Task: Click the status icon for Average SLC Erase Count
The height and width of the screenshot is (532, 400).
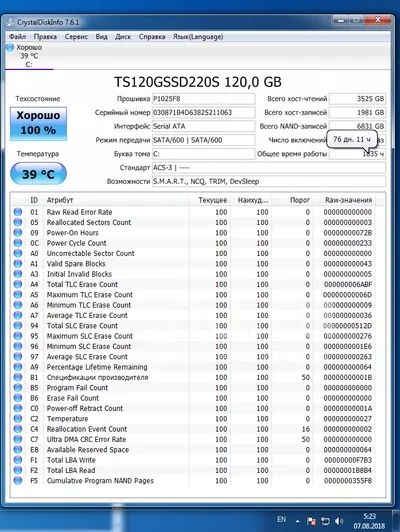Action: click(x=18, y=357)
